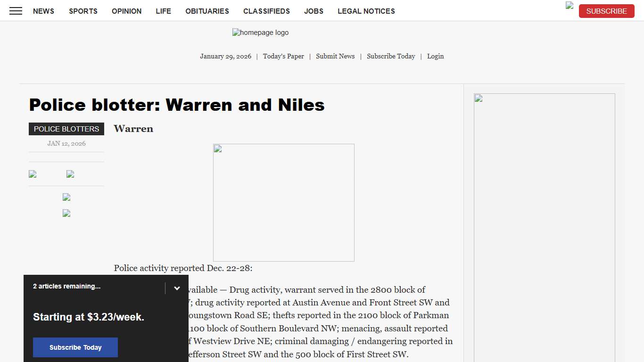The image size is (644, 362).
Task: Open the Classifieds section
Action: click(266, 11)
